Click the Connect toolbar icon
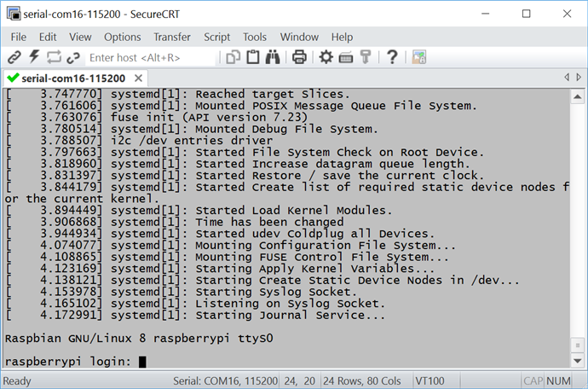Screen dimensions: 588x389 [x=14, y=57]
